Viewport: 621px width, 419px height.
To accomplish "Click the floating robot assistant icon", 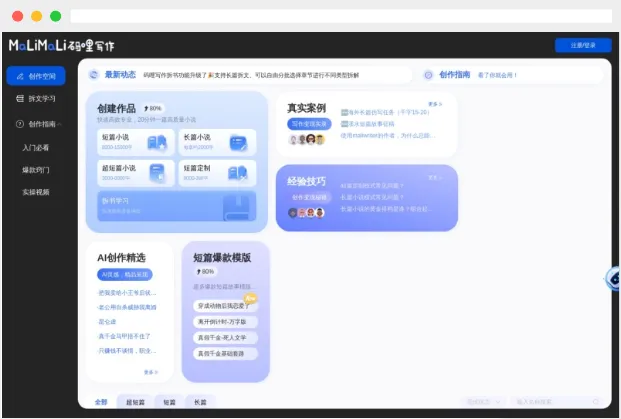I will [x=613, y=278].
